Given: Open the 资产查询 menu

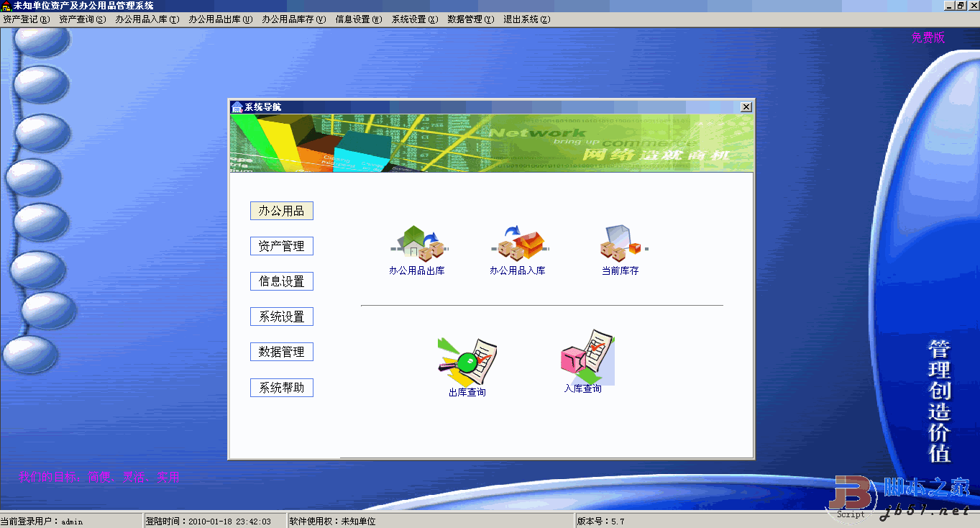Looking at the screenshot, I should [x=83, y=19].
